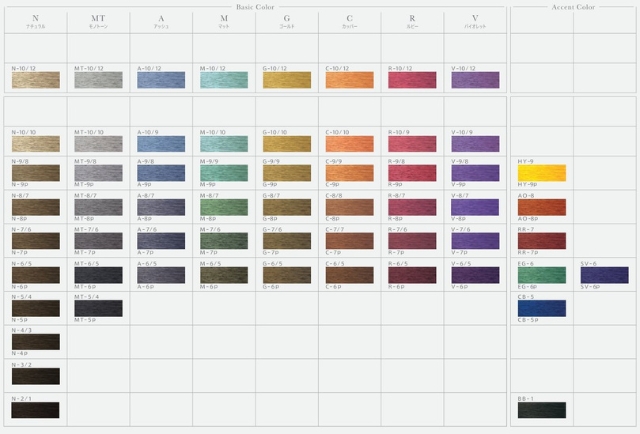Pick the C-10/12 copper orange swatch
The width and height of the screenshot is (640, 434).
click(x=349, y=80)
